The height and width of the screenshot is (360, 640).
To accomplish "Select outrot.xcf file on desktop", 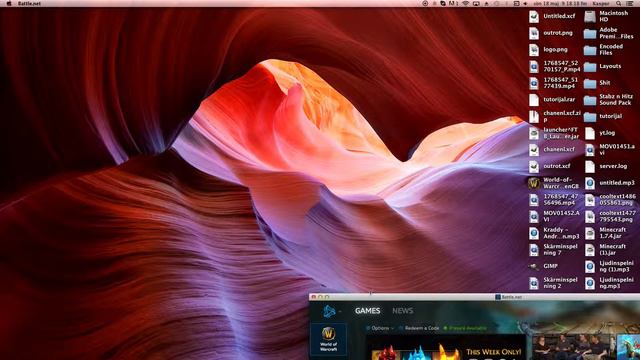I will point(550,166).
